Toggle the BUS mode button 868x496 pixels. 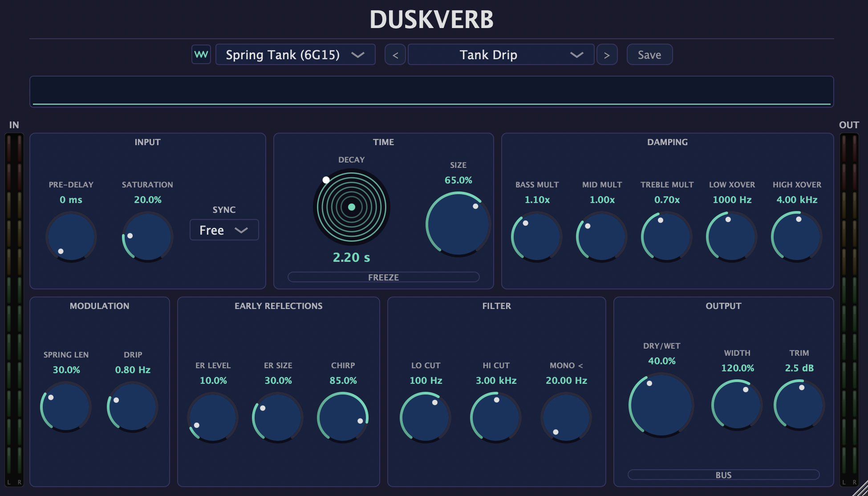point(724,475)
